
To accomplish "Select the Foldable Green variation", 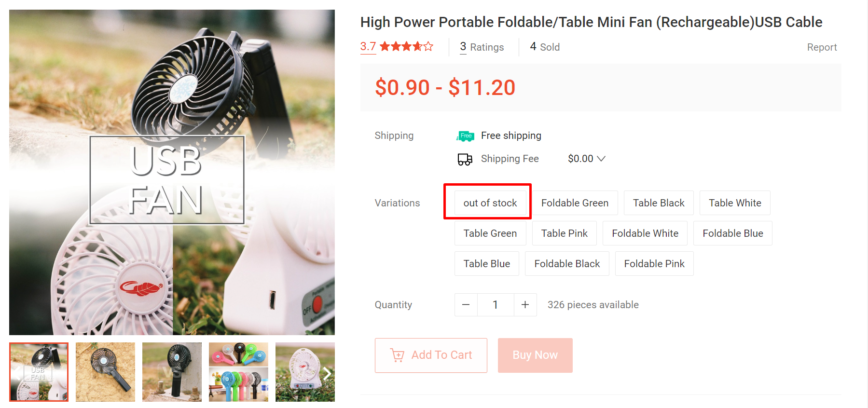I will click(574, 203).
